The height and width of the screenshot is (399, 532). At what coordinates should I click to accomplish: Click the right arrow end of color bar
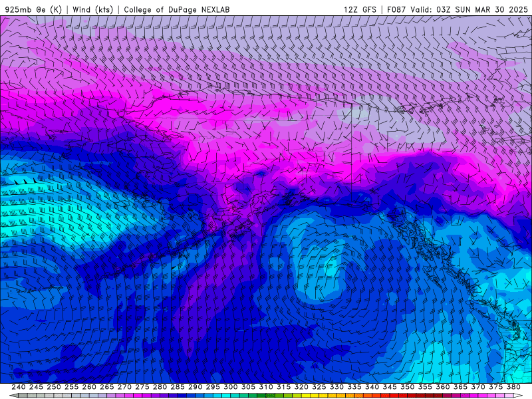(518, 396)
